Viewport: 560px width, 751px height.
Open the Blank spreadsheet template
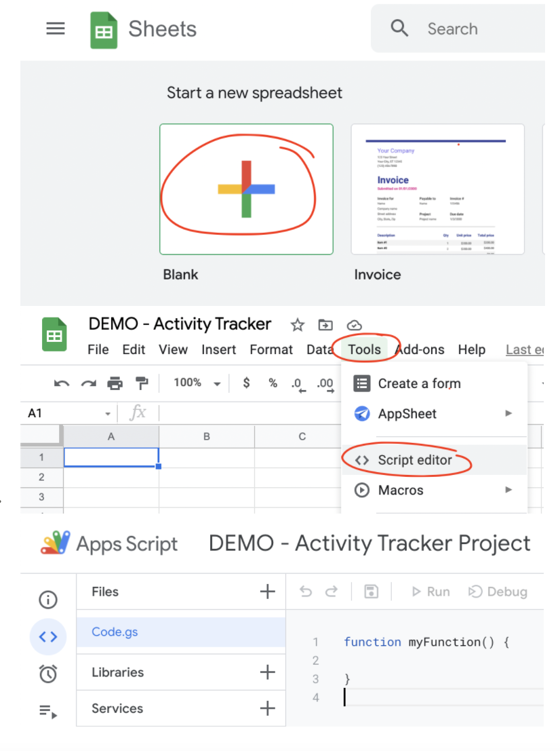tap(245, 189)
